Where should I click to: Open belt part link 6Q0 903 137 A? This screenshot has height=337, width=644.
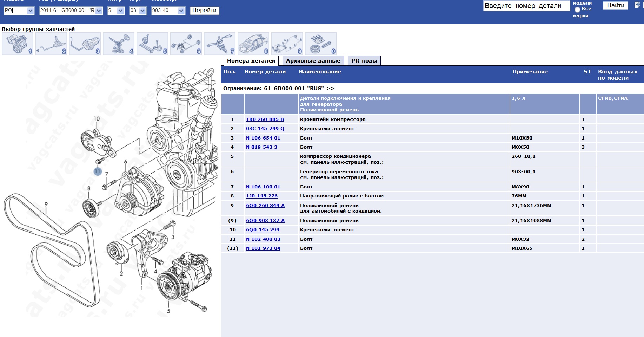[x=265, y=221]
